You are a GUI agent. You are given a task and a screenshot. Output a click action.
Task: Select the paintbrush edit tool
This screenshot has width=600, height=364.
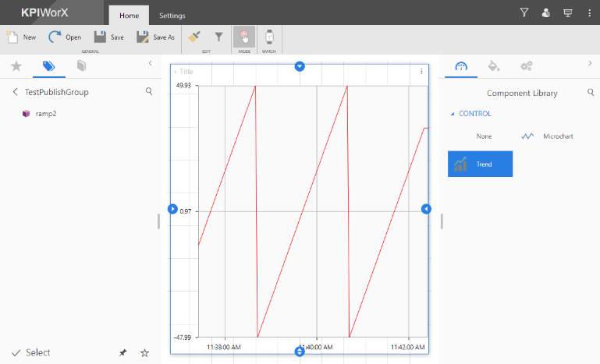coord(195,37)
